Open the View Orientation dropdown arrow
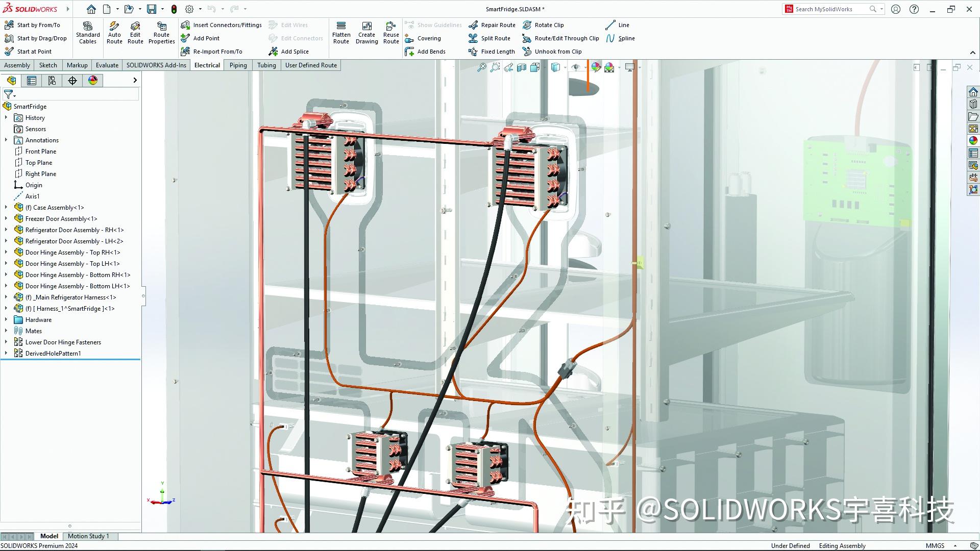Image resolution: width=980 pixels, height=551 pixels. (x=565, y=67)
